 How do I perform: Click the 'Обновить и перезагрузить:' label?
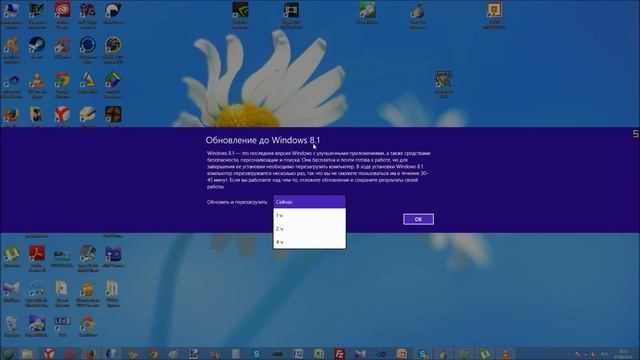pos(237,202)
